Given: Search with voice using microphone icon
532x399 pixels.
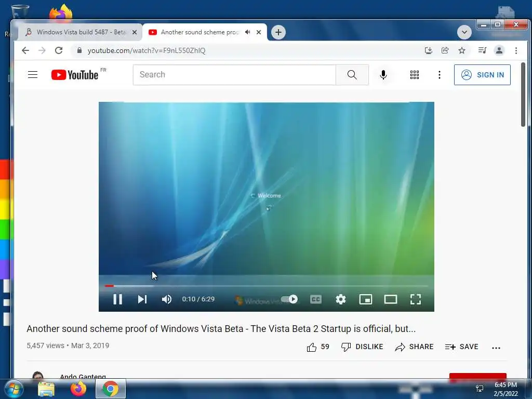Looking at the screenshot, I should coord(383,75).
